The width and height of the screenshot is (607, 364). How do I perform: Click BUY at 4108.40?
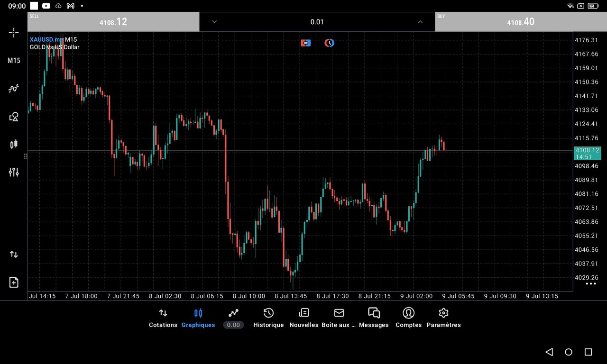pos(521,22)
